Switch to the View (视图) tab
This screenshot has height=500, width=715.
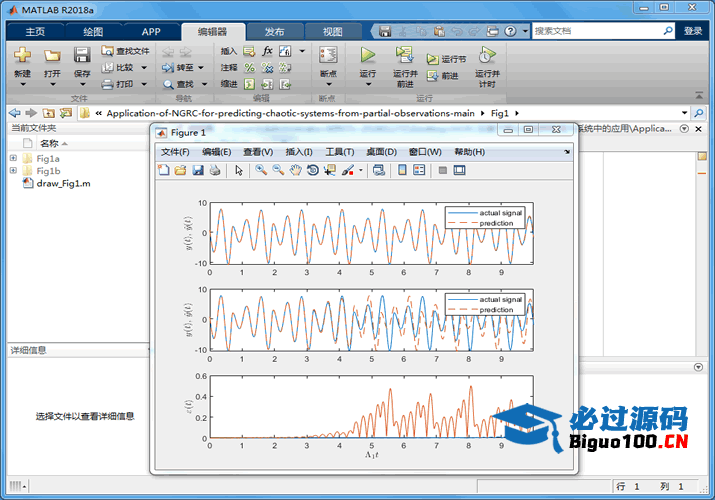pos(332,31)
